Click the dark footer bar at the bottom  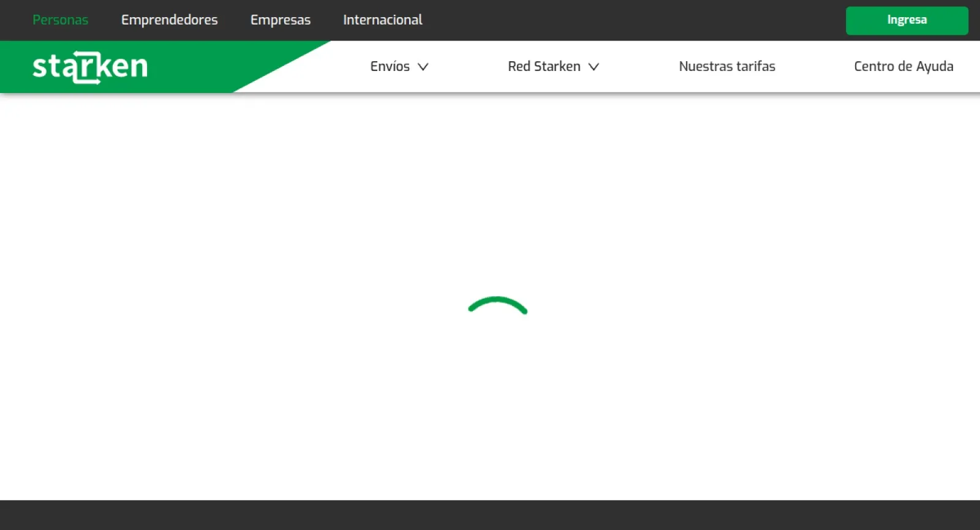tap(490, 515)
